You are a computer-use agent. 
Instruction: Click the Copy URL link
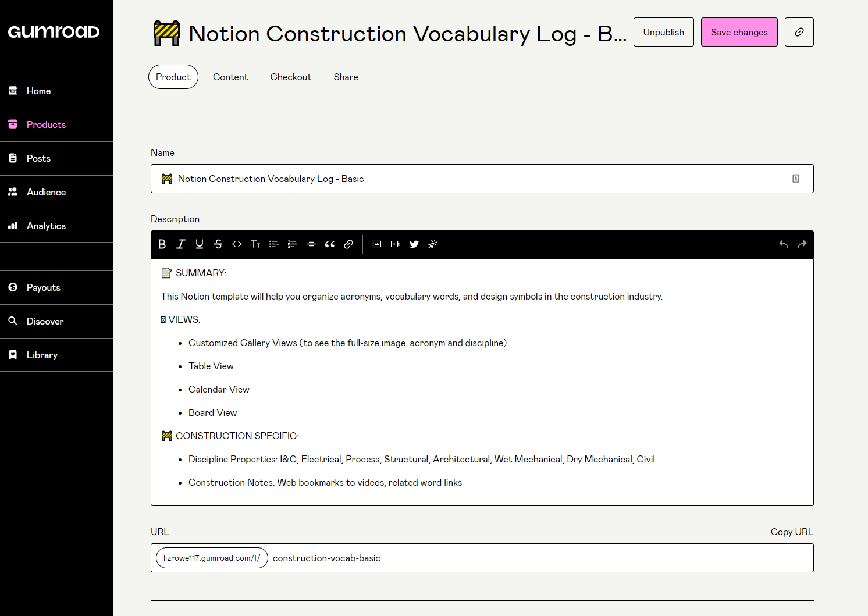792,532
